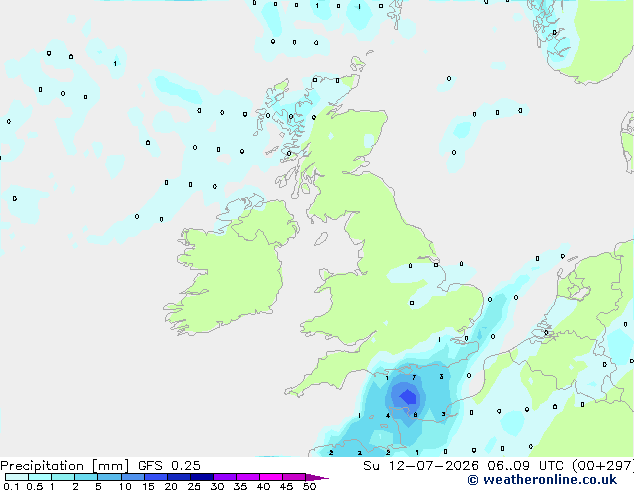The image size is (634, 490).
Task: Select the 1–2 mm legend swatch
Action: 63,477
